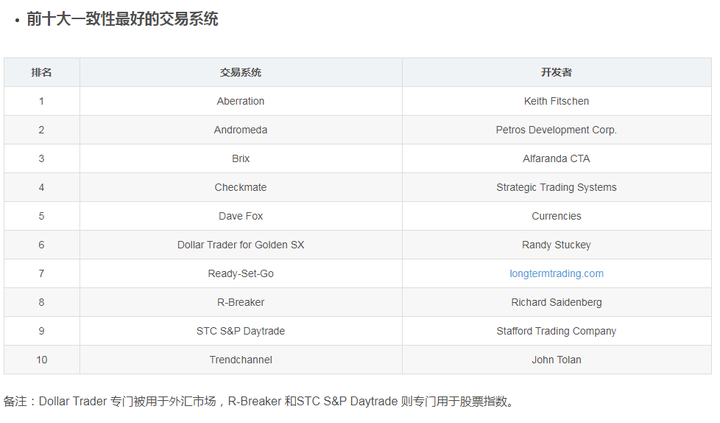Click rank number 5 cell
The image size is (720, 423).
(x=42, y=216)
